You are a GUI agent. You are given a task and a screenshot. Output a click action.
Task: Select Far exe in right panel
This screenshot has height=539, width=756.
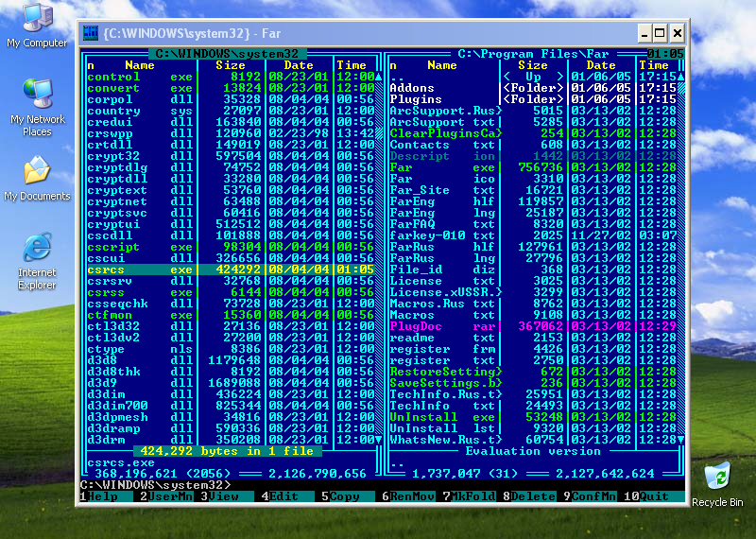(533, 167)
